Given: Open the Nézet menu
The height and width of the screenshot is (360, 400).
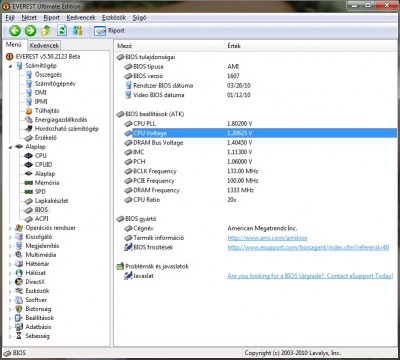Looking at the screenshot, I should (x=29, y=18).
